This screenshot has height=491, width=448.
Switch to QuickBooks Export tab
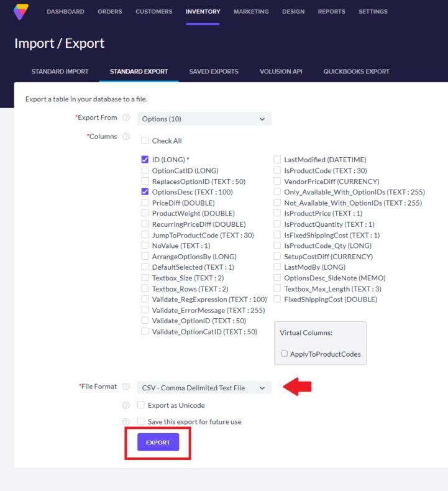356,71
